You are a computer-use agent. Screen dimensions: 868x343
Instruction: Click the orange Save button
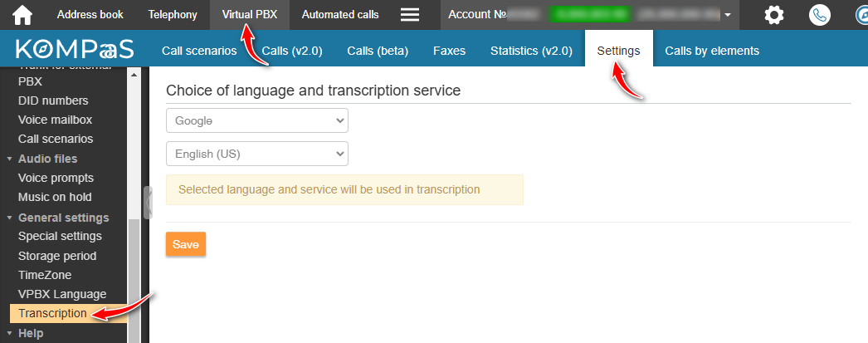pos(185,244)
